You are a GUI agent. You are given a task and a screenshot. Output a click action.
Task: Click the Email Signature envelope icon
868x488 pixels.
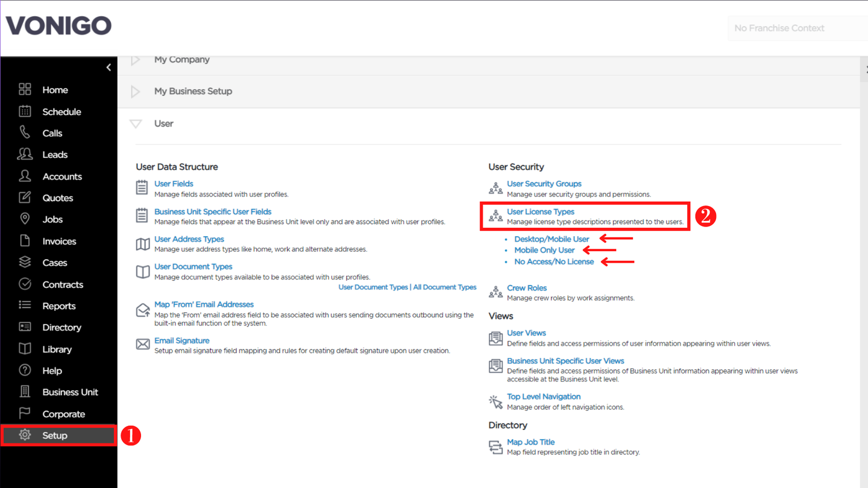click(143, 344)
